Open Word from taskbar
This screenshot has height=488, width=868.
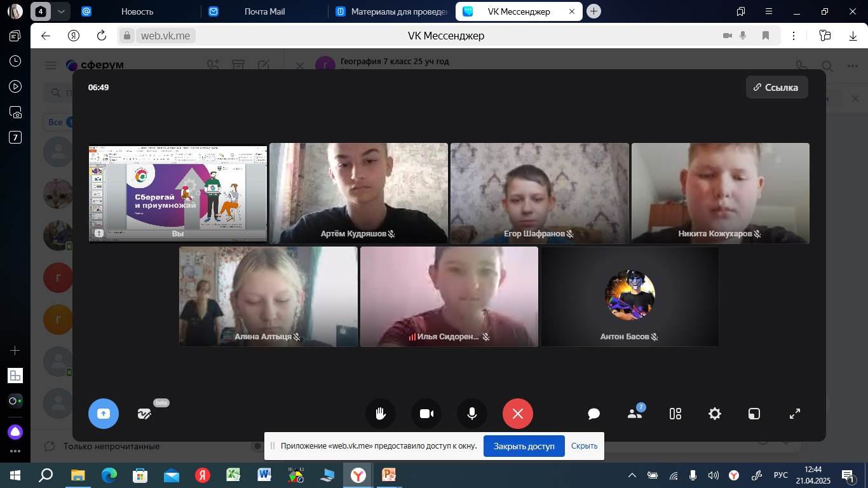pos(264,475)
